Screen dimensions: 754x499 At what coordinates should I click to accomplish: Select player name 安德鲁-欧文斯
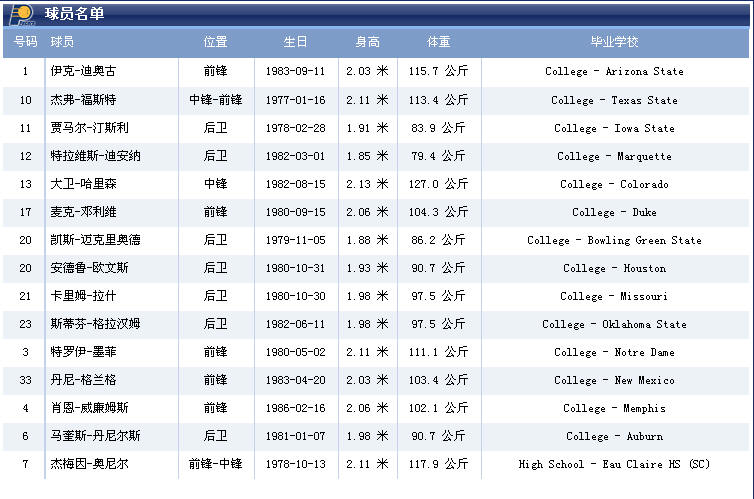[89, 268]
